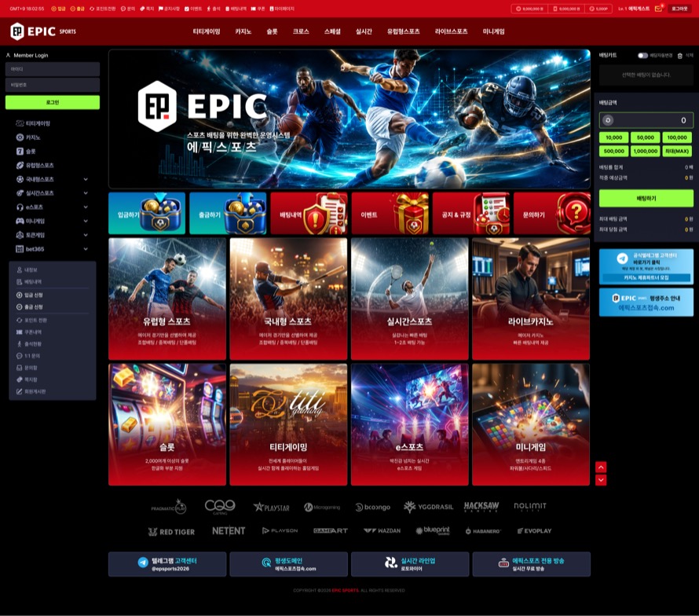Open 포인트 전환 in the sidebar panel
This screenshot has width=699, height=616.
pos(31,321)
